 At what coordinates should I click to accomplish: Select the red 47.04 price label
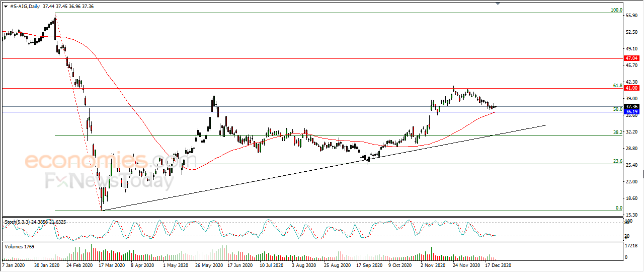point(631,58)
